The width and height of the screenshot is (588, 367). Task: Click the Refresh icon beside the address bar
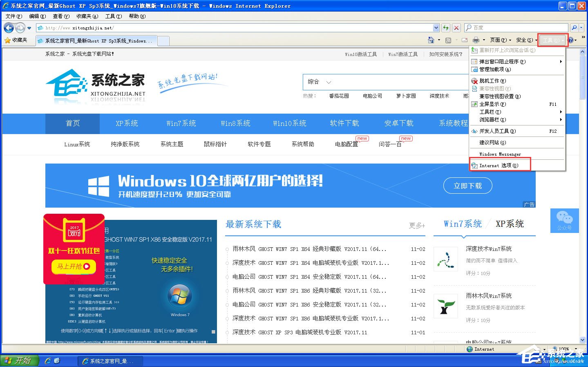(x=445, y=27)
